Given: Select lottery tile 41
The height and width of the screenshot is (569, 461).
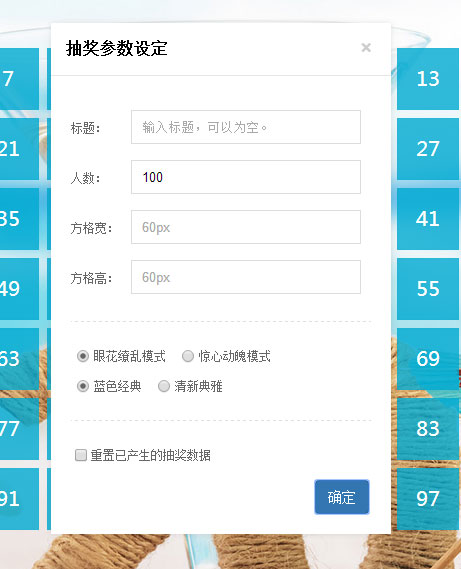Looking at the screenshot, I should coord(428,219).
